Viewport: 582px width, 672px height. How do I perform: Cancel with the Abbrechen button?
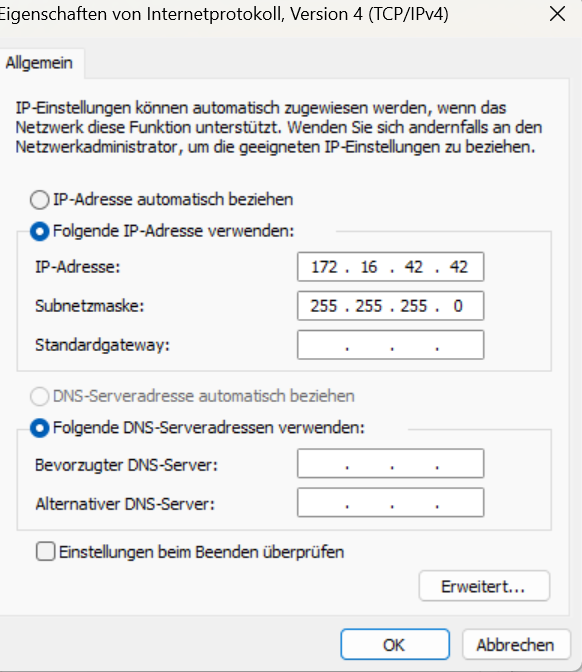click(x=516, y=645)
